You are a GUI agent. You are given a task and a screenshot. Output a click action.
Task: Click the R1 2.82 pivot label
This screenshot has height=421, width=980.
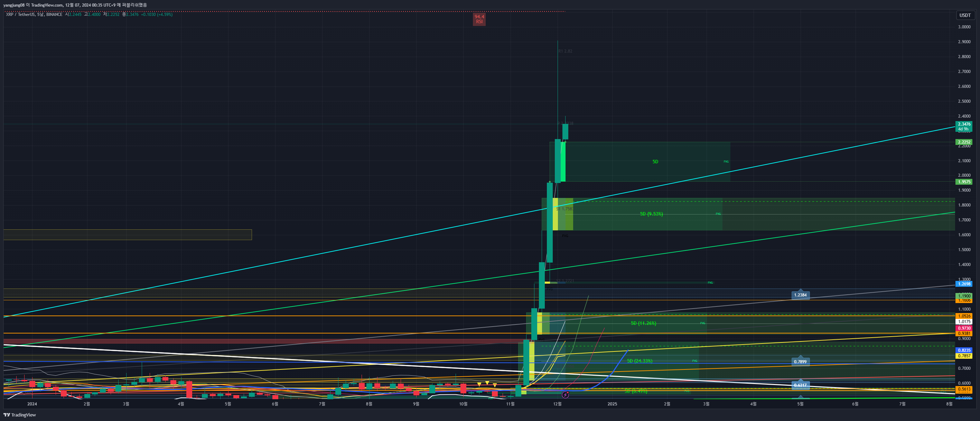(565, 51)
